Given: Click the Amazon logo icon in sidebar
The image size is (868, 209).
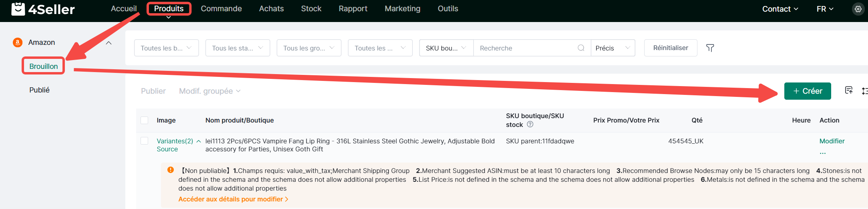Looking at the screenshot, I should tap(18, 42).
